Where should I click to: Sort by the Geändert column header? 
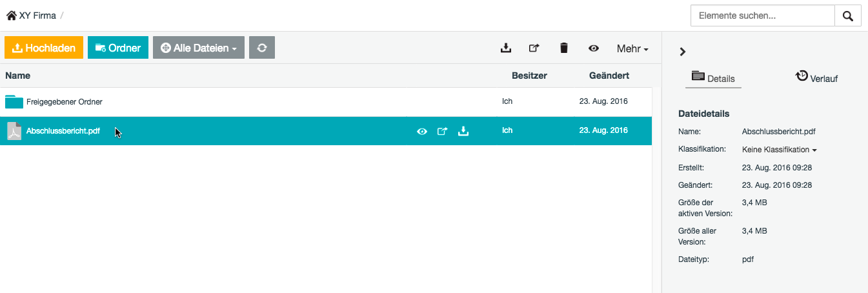pos(609,76)
